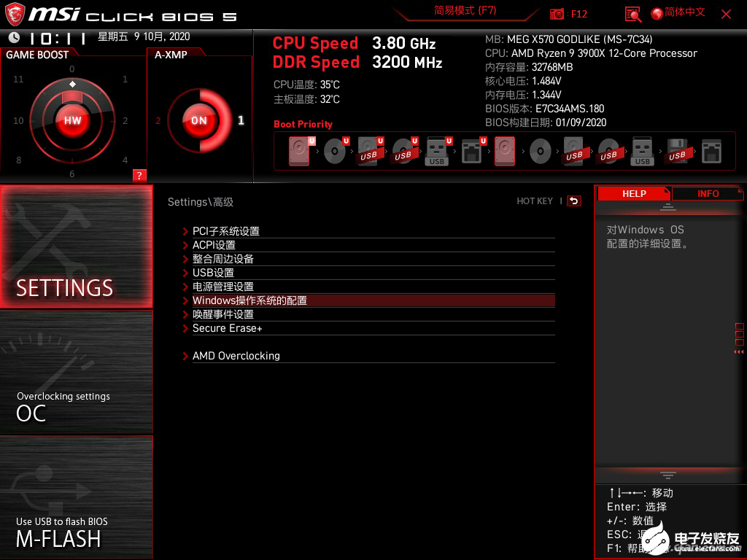Switch to the INFO tab
The height and width of the screenshot is (560, 747).
(708, 193)
